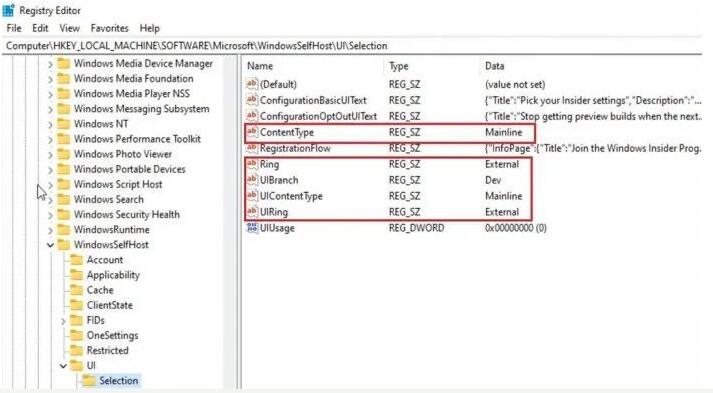Select the Windows Media Device Manager label
This screenshot has height=393, width=713.
pyautogui.click(x=143, y=64)
